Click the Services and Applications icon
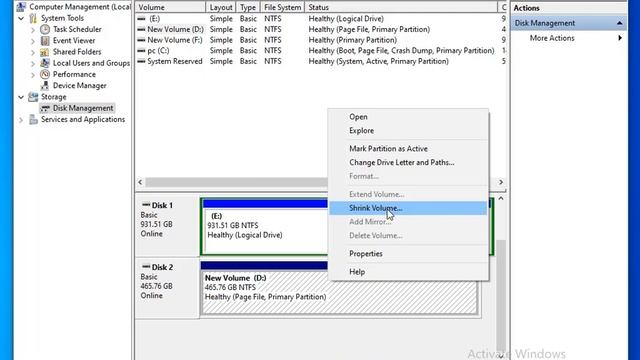The image size is (640, 360). (x=33, y=120)
